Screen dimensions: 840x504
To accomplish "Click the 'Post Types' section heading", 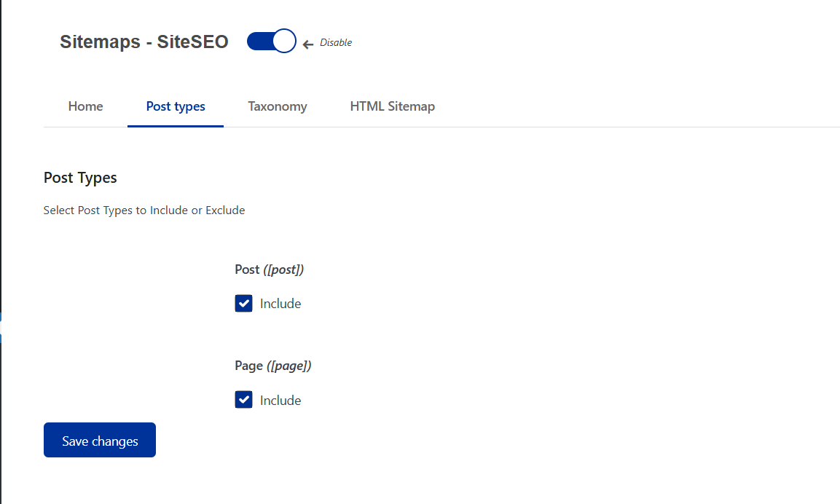I will [x=80, y=178].
